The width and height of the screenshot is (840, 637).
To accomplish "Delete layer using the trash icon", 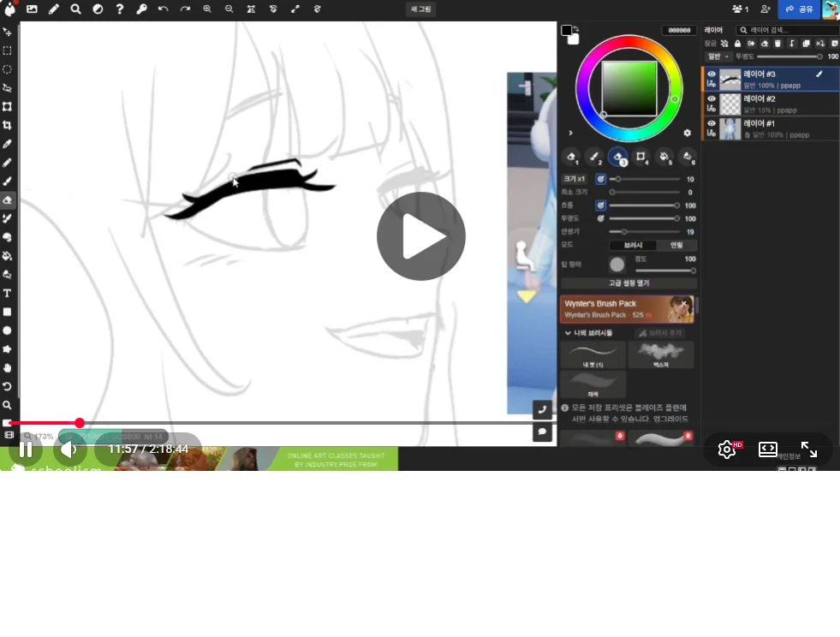I will click(x=778, y=44).
